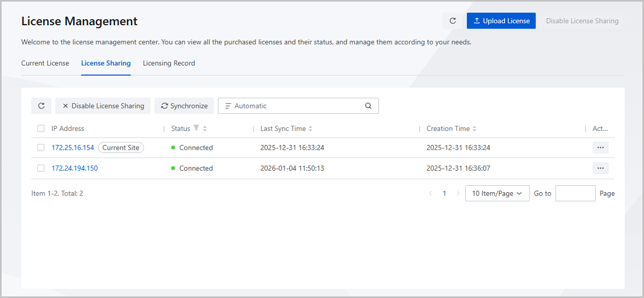Click the refresh icon beside Upload License
Viewport: 644px width, 298px height.
coord(452,21)
